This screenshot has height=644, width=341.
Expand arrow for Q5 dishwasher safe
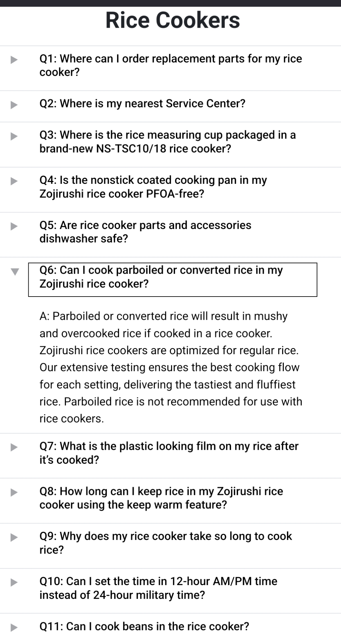[14, 226]
